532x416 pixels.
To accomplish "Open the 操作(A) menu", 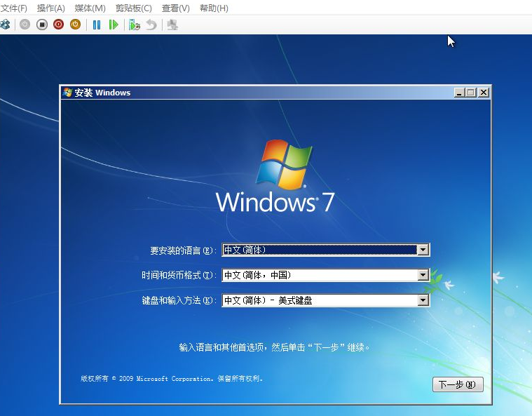I will point(50,8).
